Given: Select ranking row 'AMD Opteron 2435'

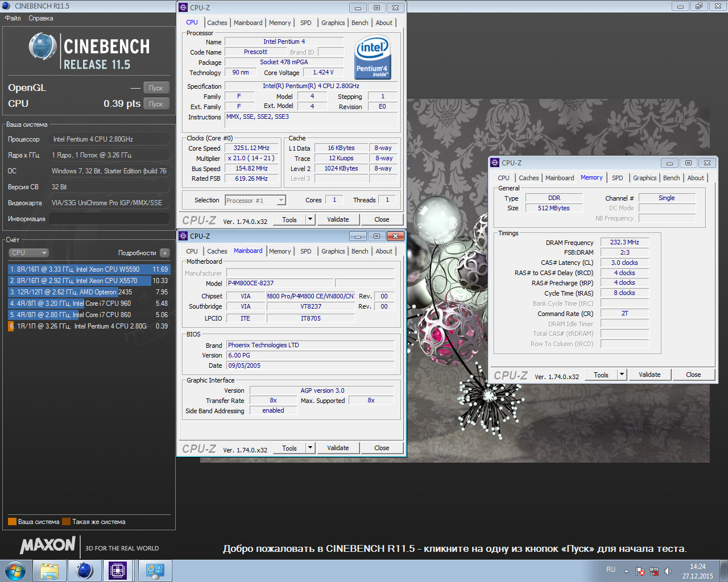Looking at the screenshot, I should tap(89, 292).
